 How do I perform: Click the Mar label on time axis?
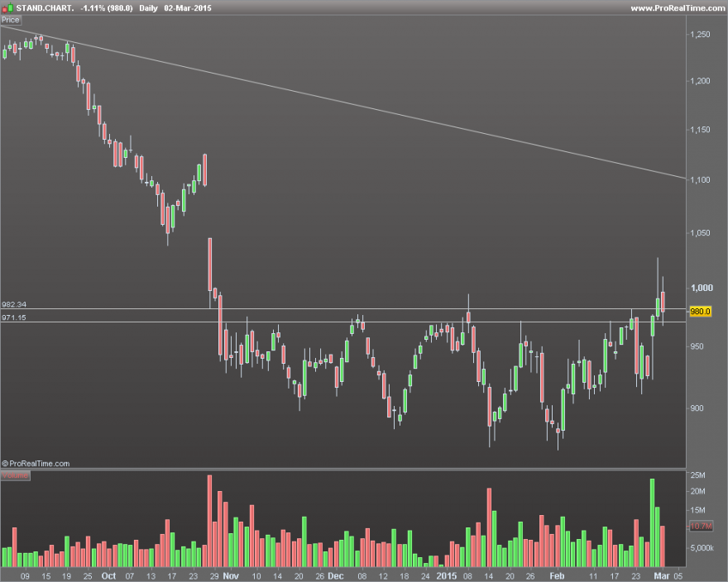662,576
